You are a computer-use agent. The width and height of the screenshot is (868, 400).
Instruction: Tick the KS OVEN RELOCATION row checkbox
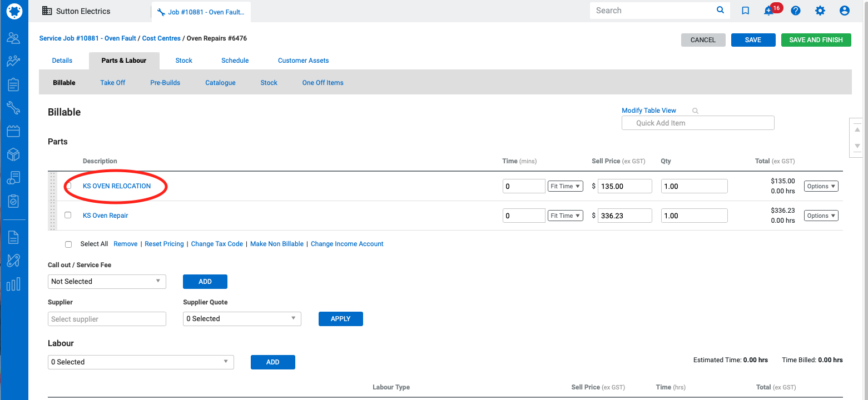coord(68,186)
